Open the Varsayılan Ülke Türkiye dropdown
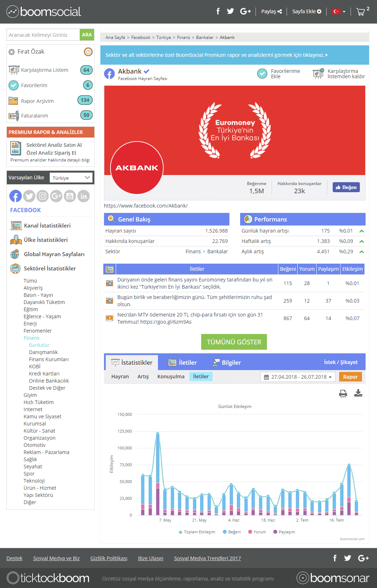 click(x=71, y=178)
